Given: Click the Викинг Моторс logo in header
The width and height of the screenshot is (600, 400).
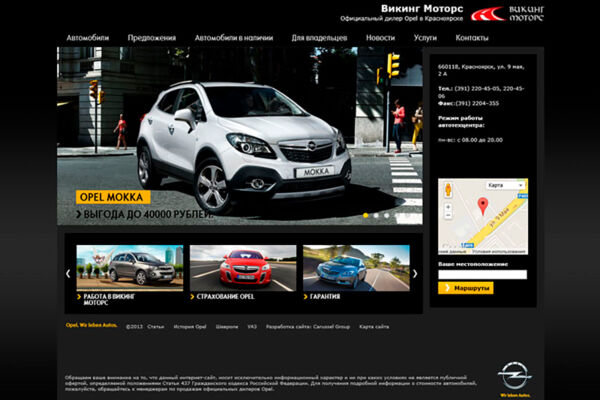Looking at the screenshot, I should [507, 13].
